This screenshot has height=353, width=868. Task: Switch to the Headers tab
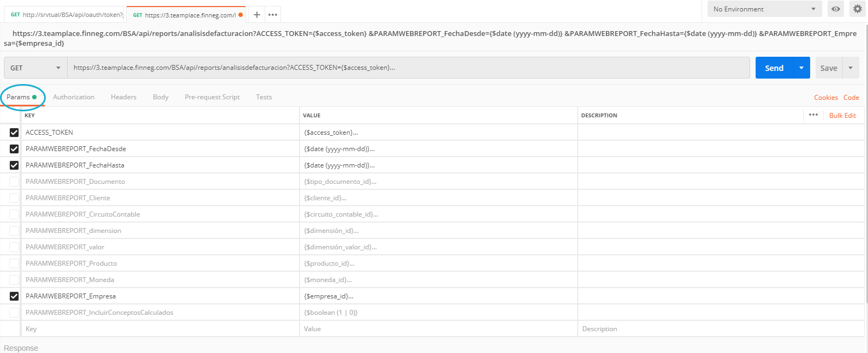pos(123,97)
